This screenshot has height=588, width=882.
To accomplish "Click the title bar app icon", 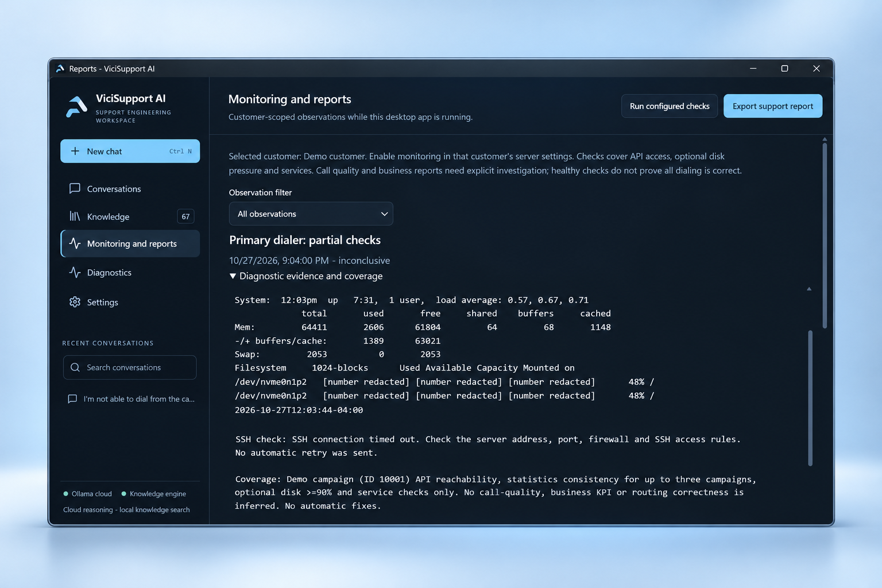I will pyautogui.click(x=60, y=68).
